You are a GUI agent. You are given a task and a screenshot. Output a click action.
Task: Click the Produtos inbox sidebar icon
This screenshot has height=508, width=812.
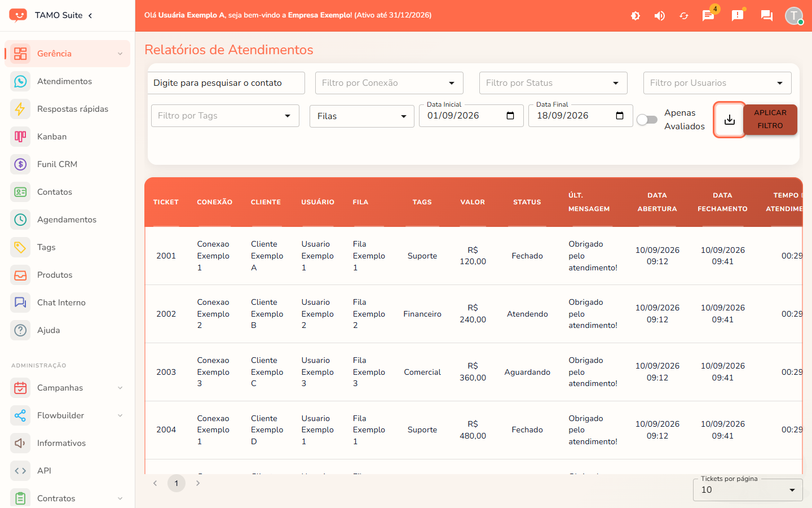(20, 275)
